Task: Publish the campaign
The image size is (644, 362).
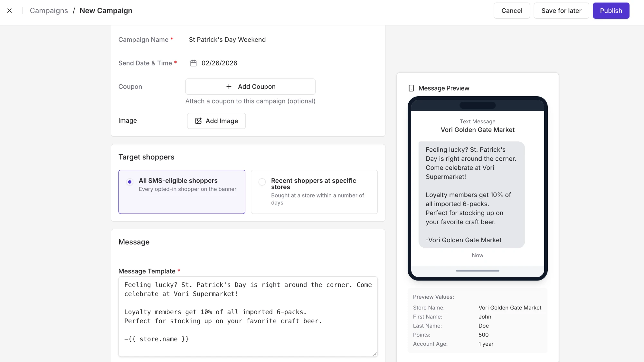Action: tap(611, 11)
